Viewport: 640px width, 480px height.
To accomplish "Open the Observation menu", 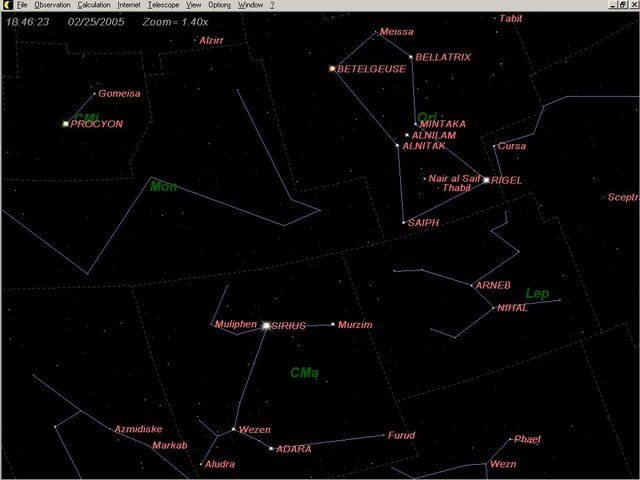I will click(52, 5).
